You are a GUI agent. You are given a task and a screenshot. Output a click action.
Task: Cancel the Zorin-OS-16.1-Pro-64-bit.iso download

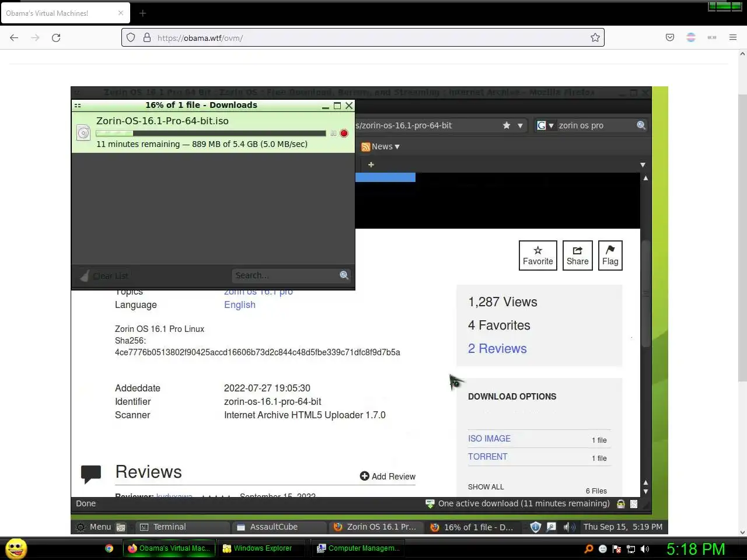pos(344,134)
